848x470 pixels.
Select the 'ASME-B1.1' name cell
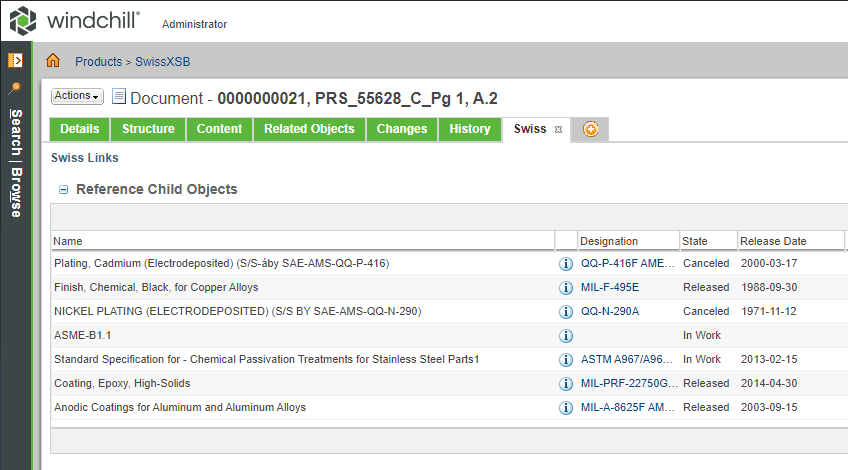point(83,335)
